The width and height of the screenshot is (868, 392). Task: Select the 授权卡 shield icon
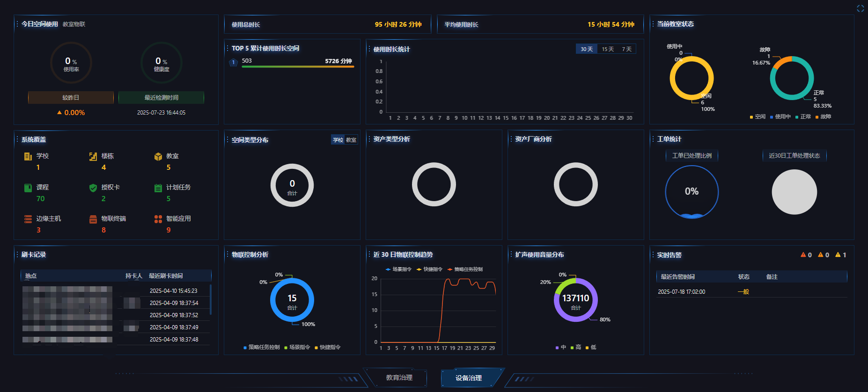tap(93, 188)
